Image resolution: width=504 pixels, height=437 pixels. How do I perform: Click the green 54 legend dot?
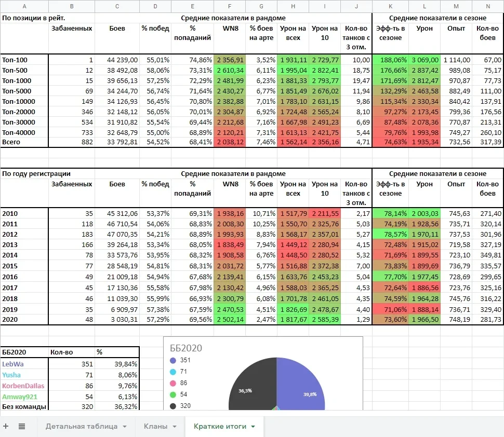click(x=173, y=394)
